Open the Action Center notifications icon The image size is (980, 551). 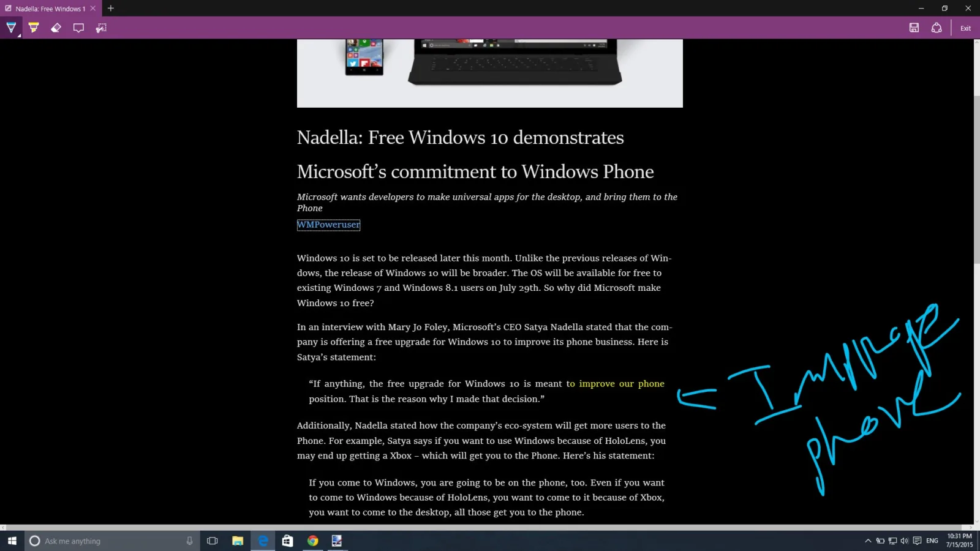[x=917, y=541]
